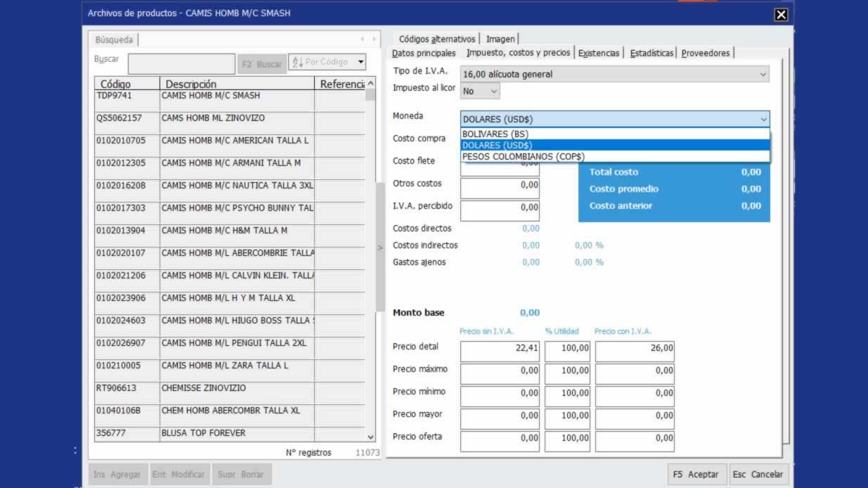This screenshot has height=488, width=868.
Task: Click the Esc Cancelar button
Action: 758,475
